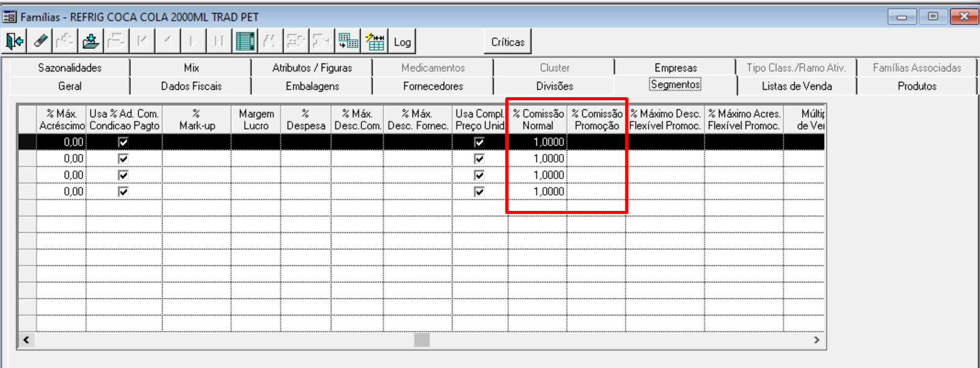
Task: Toggle Usa % Ad. Com. checkbox in first row
Action: coord(124,142)
